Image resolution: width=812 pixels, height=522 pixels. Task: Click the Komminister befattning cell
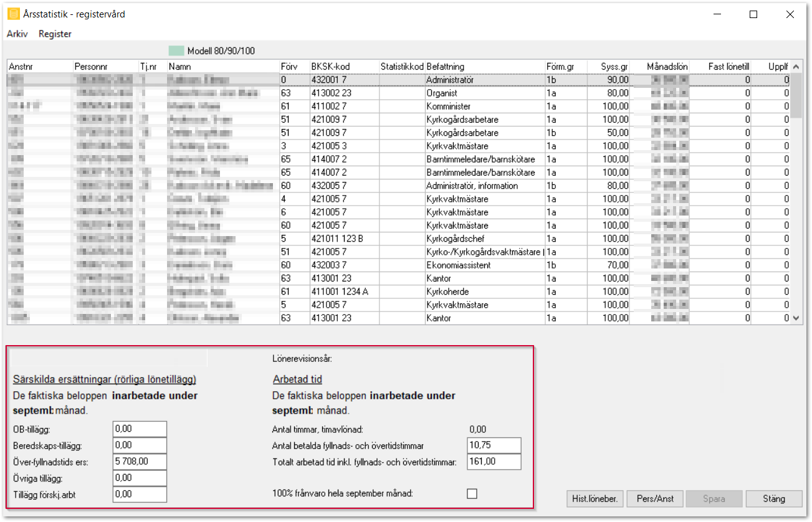[x=485, y=107]
